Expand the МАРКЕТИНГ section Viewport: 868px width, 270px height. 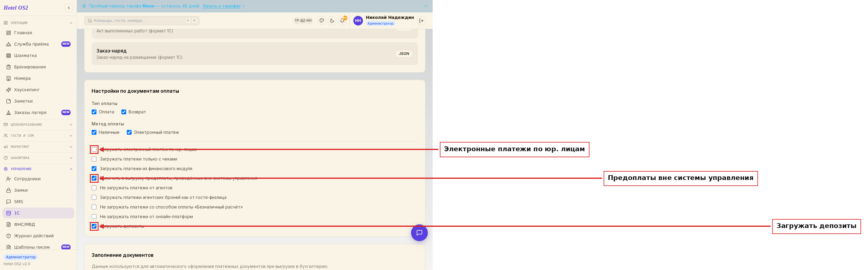click(38, 147)
